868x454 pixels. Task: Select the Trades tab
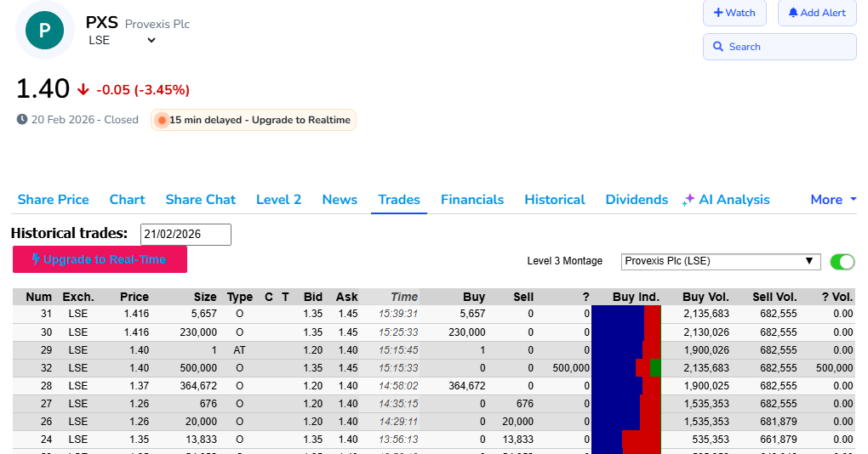pos(399,200)
